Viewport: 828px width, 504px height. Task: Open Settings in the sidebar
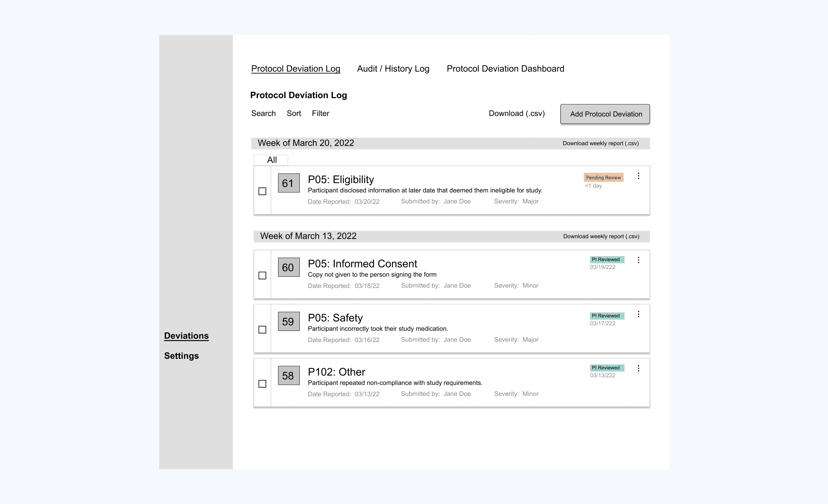click(x=181, y=356)
